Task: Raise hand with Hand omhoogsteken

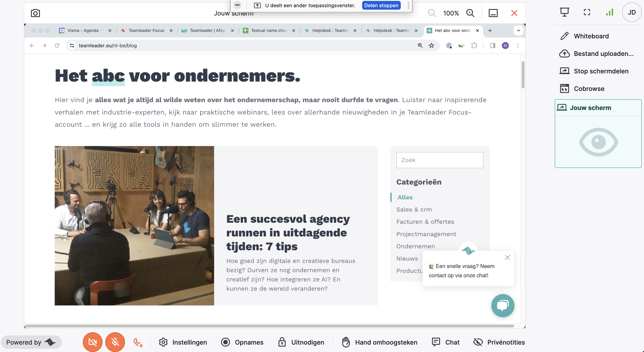Action: 379,342
